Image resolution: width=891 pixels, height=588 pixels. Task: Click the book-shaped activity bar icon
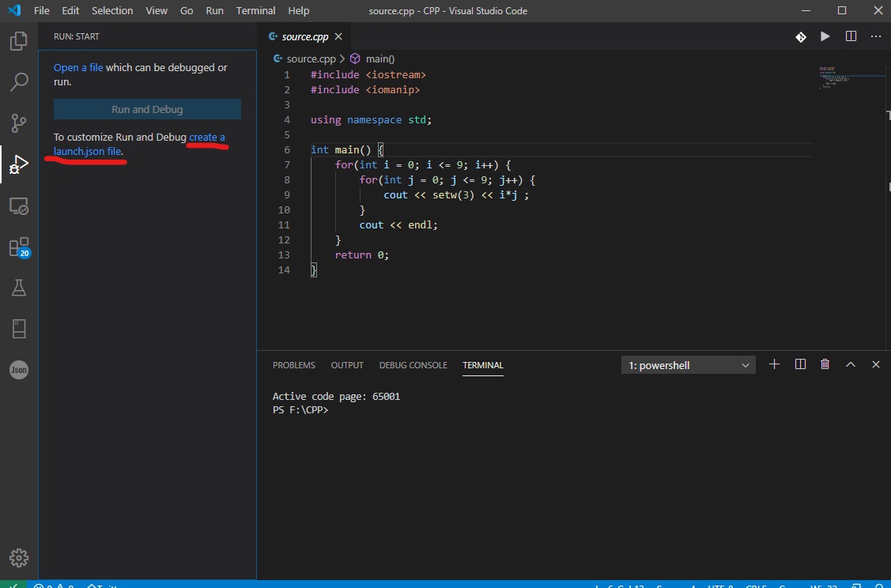coord(19,329)
